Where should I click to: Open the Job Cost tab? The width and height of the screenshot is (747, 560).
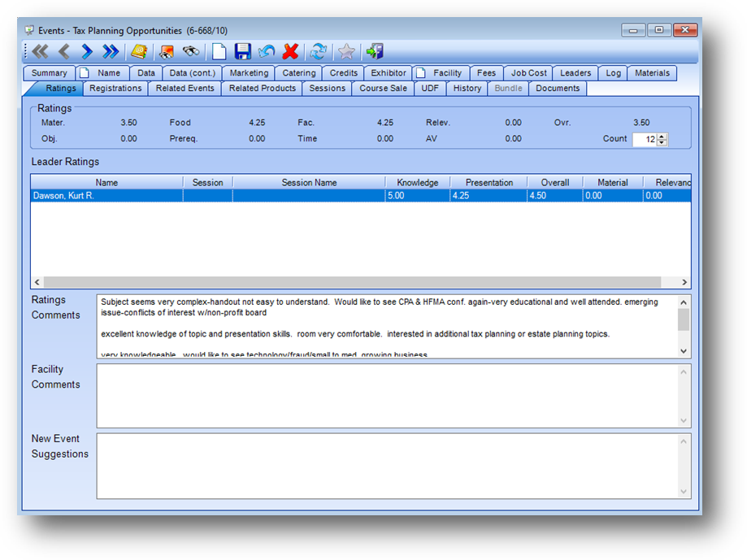(x=529, y=73)
